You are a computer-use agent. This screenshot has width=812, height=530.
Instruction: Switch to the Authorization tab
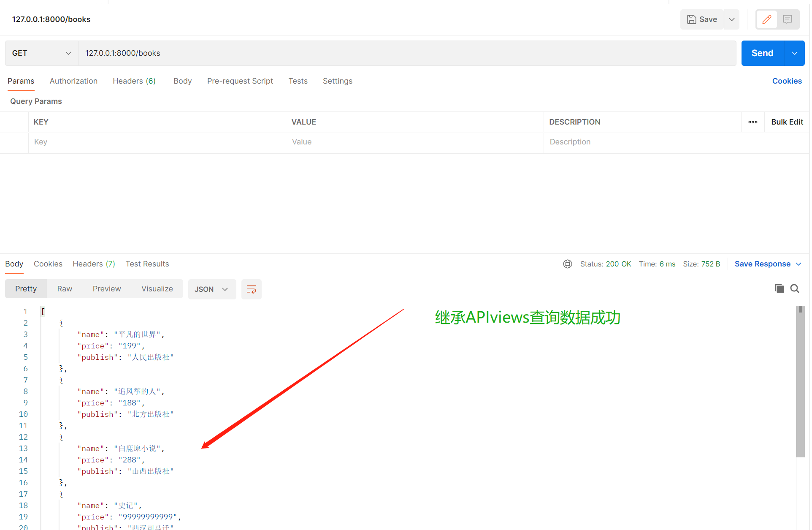click(73, 81)
